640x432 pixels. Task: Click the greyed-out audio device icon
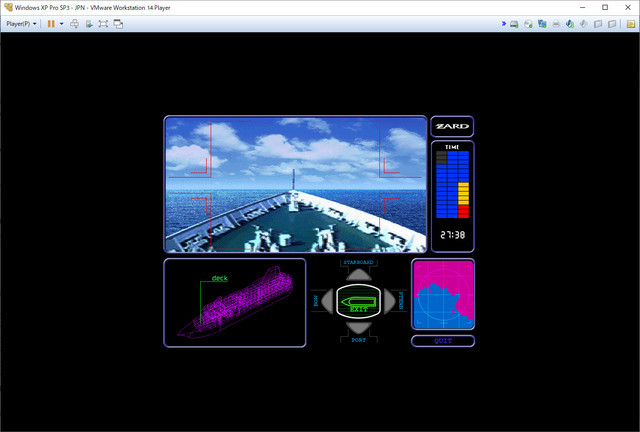click(x=584, y=24)
